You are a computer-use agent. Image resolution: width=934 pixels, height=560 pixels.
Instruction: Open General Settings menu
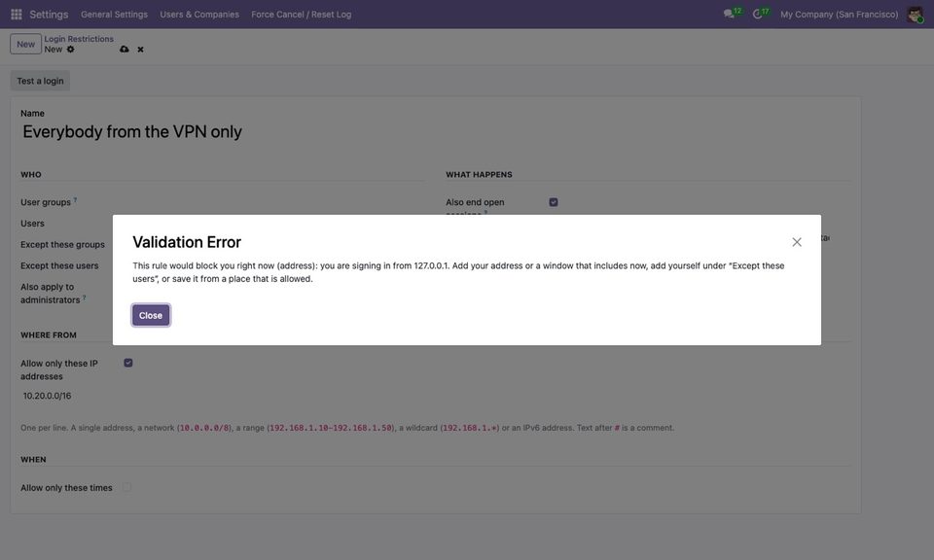coord(115,15)
